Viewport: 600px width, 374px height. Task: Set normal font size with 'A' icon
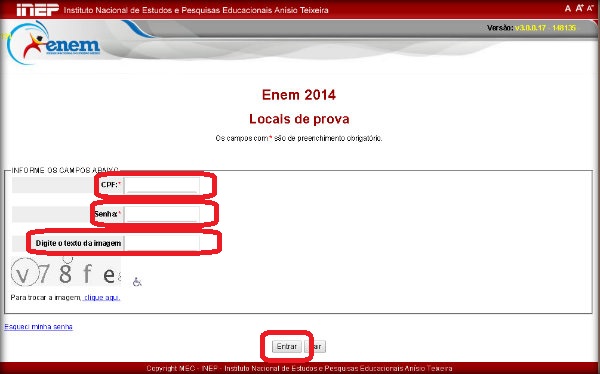(568, 8)
